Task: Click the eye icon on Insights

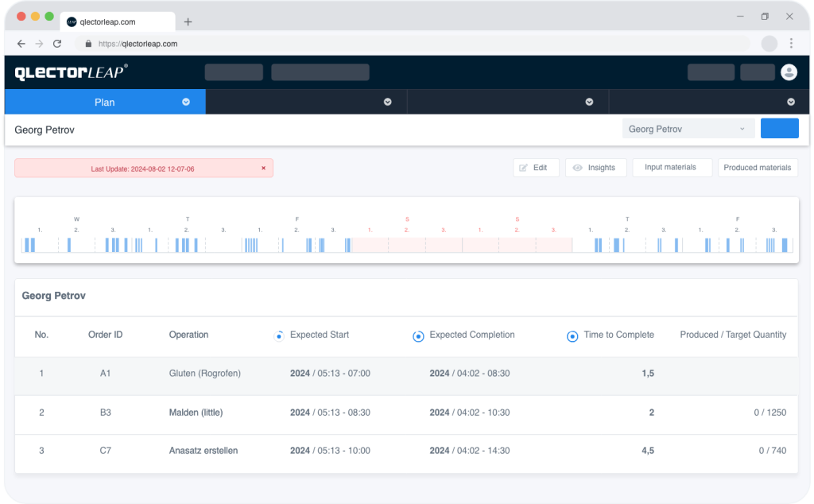Action: [577, 168]
